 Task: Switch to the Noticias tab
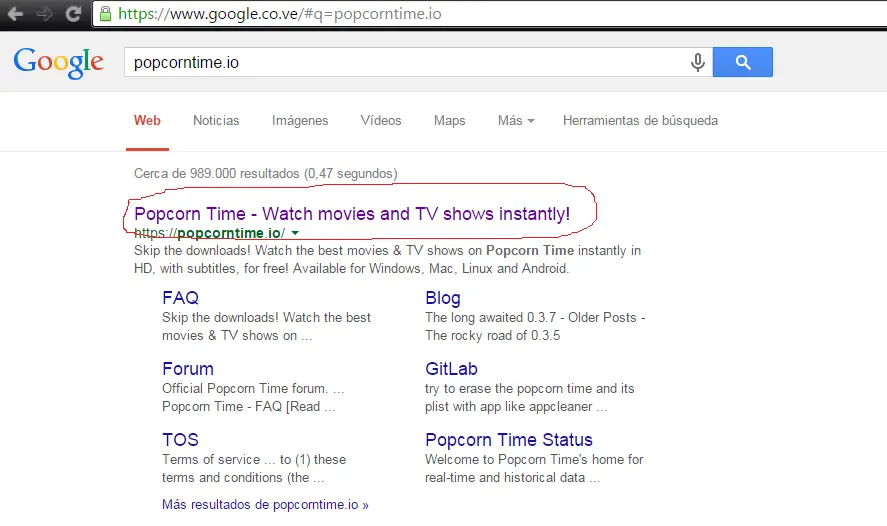tap(216, 120)
